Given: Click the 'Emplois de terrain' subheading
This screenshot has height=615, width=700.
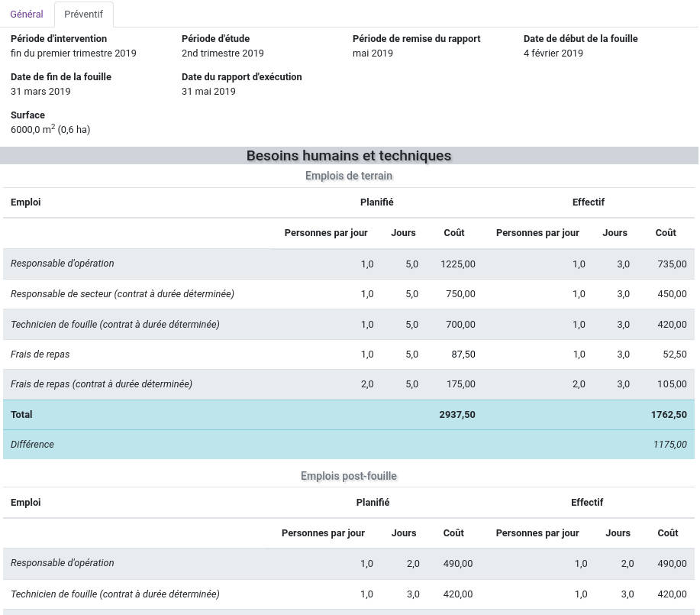Looking at the screenshot, I should pyautogui.click(x=349, y=176).
